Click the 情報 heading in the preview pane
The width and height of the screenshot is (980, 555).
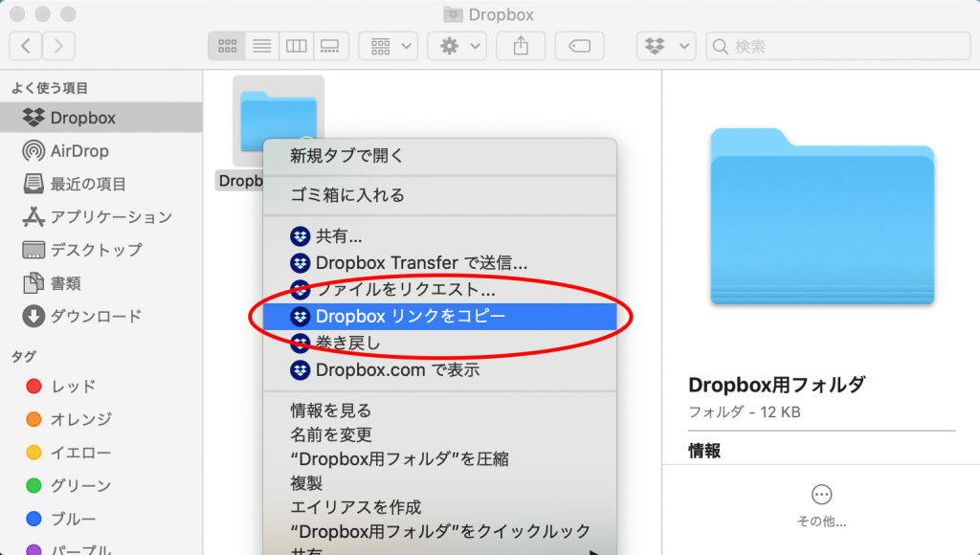tap(704, 451)
